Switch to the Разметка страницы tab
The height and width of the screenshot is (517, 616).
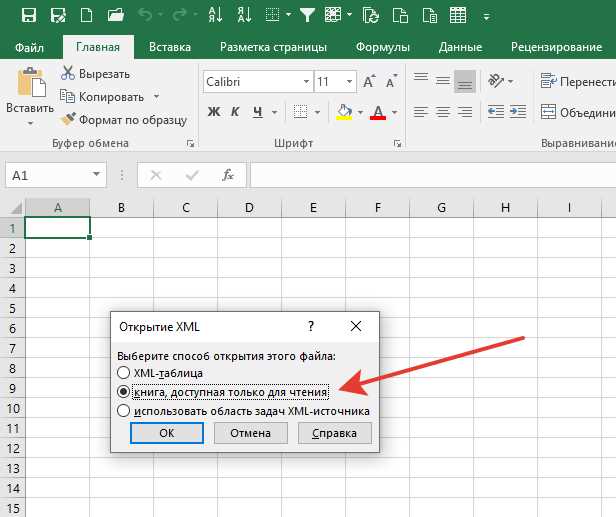[273, 47]
